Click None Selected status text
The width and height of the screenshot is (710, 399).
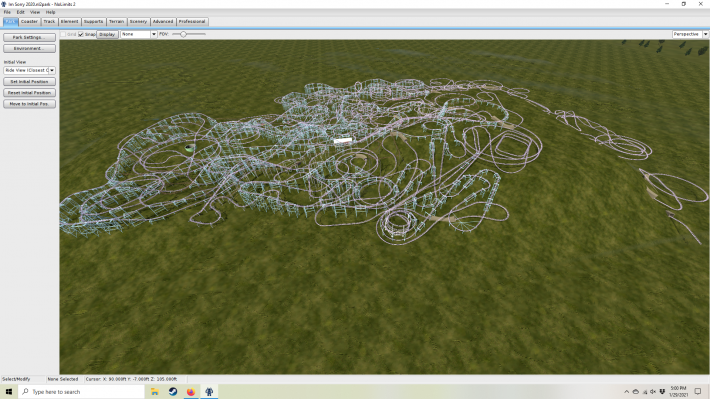[x=63, y=379]
